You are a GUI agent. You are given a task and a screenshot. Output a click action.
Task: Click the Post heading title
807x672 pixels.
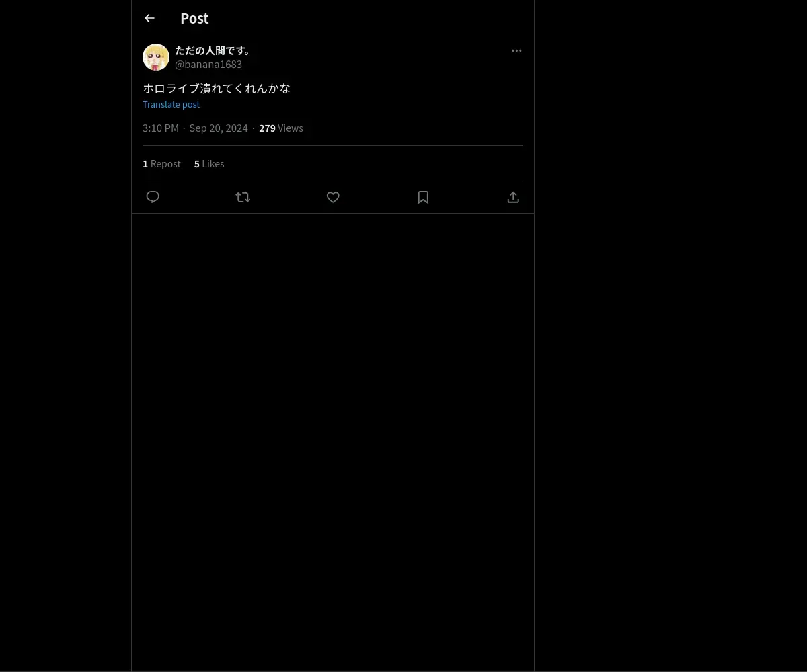(194, 18)
